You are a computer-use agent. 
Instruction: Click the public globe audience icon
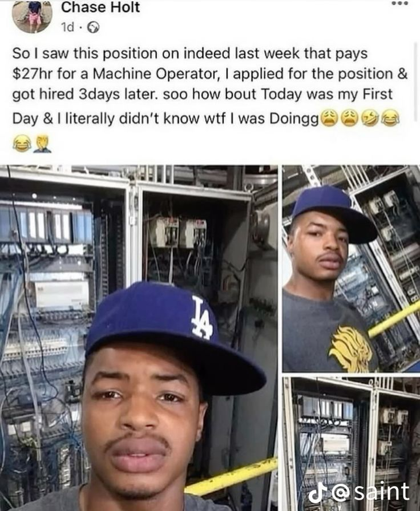pyautogui.click(x=93, y=28)
